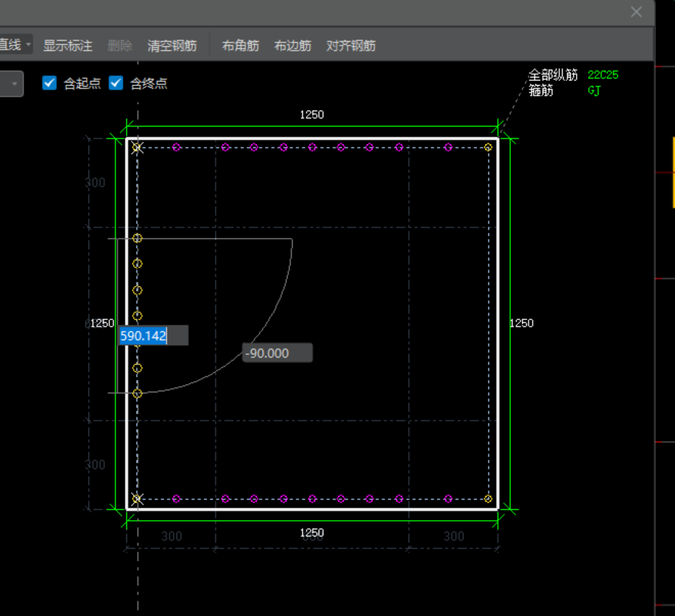Click 显示标注 in the toolbar

67,46
